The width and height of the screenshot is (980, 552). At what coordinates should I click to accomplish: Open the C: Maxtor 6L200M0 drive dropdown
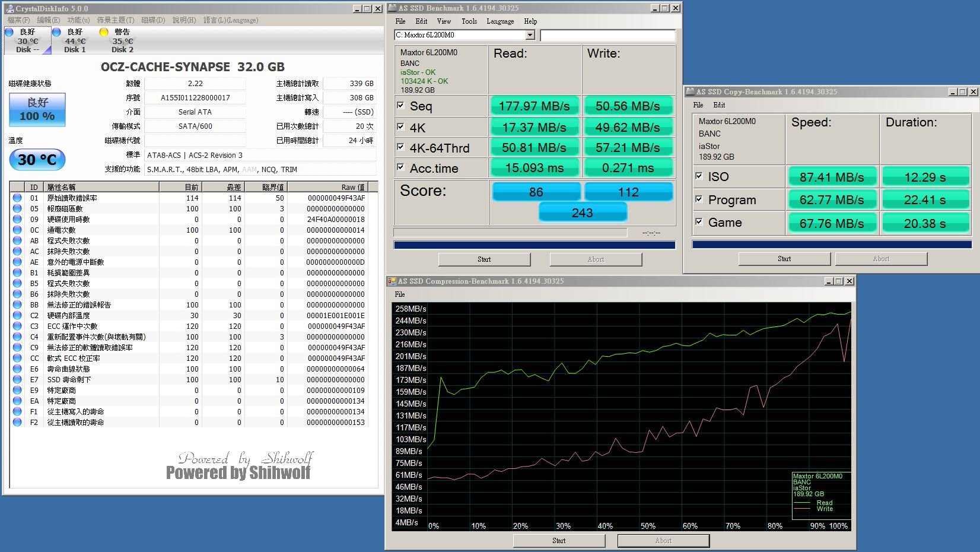[530, 35]
